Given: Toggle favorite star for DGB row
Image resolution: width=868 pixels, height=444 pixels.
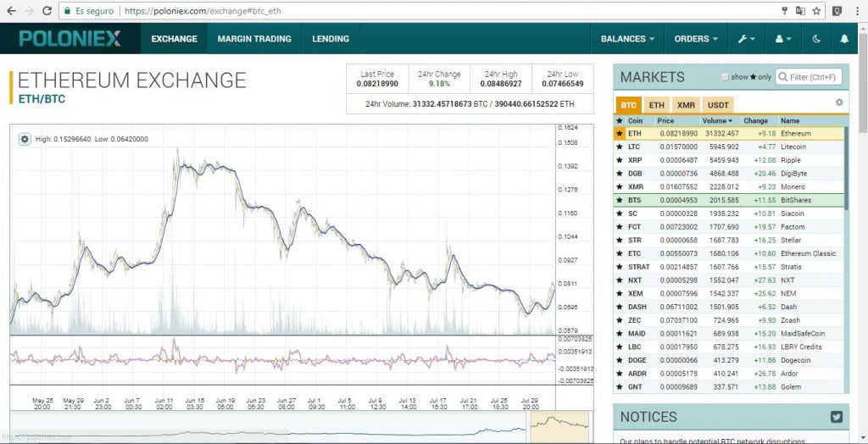Looking at the screenshot, I should 620,174.
